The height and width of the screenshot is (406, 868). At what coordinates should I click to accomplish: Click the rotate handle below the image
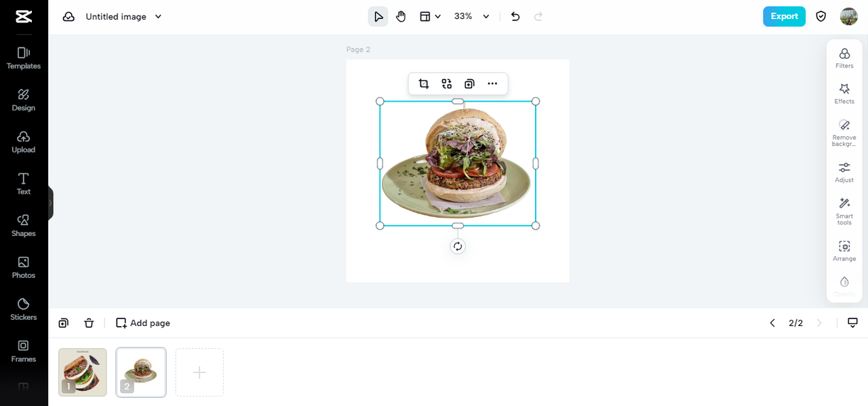[x=458, y=246]
